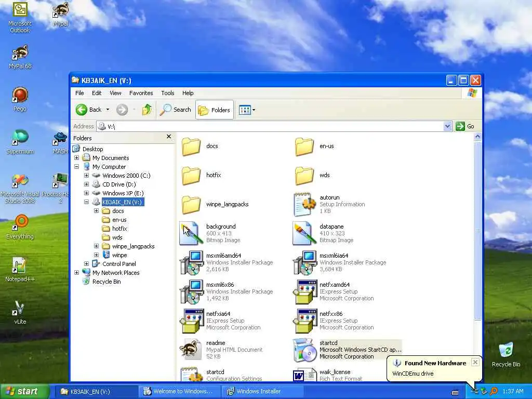Open the Tools menu
This screenshot has width=532, height=399.
[x=168, y=93]
